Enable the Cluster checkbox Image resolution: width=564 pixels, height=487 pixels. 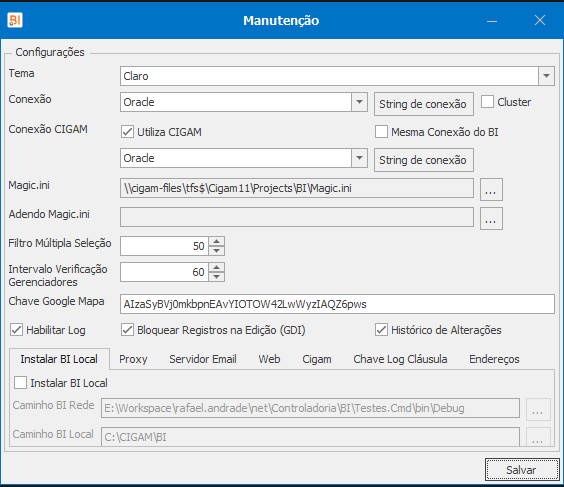487,102
